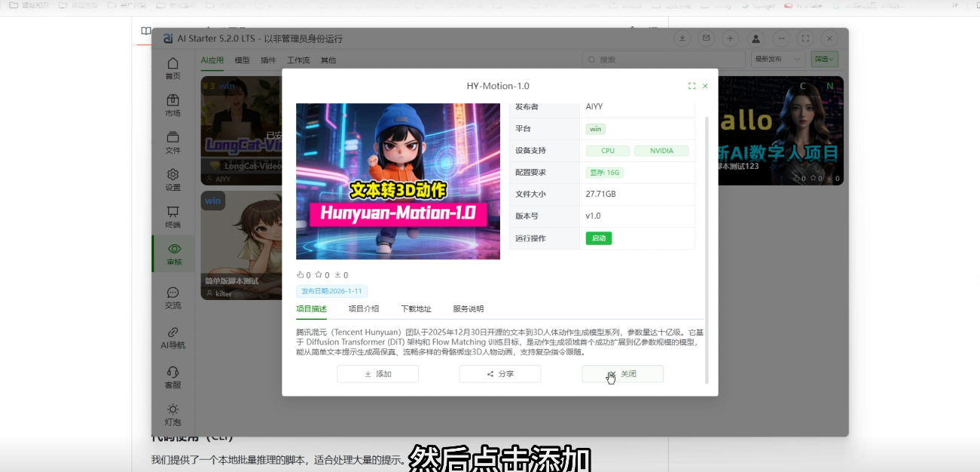Click the dialog vertical scrollbar
Screen dimensions: 980x472
click(707, 249)
